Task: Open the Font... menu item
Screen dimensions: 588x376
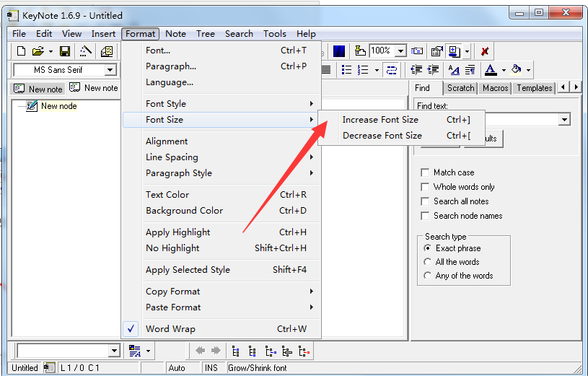Action: point(221,51)
